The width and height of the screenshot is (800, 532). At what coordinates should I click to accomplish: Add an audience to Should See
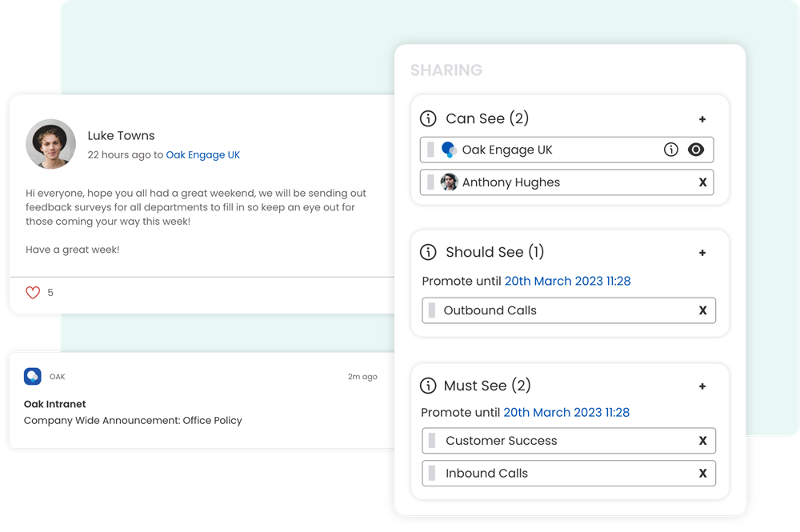click(702, 252)
